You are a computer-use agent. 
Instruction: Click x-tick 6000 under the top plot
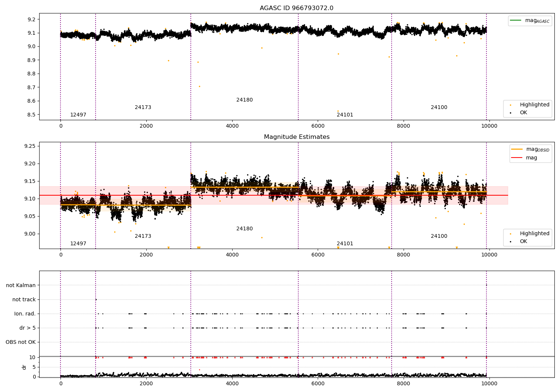point(318,126)
